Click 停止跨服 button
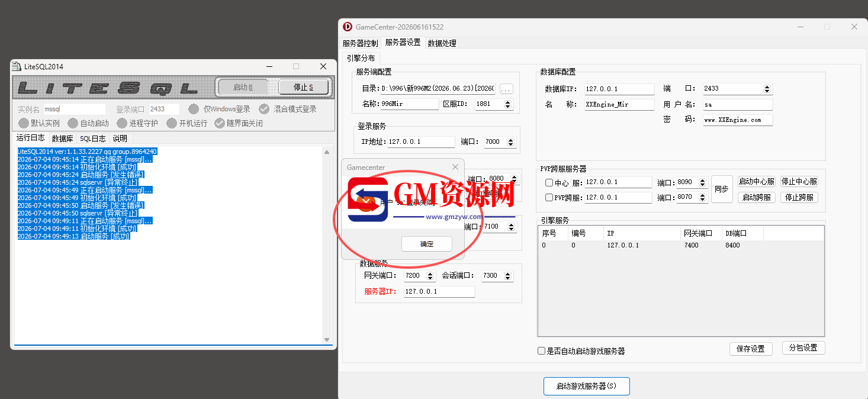 coord(799,198)
